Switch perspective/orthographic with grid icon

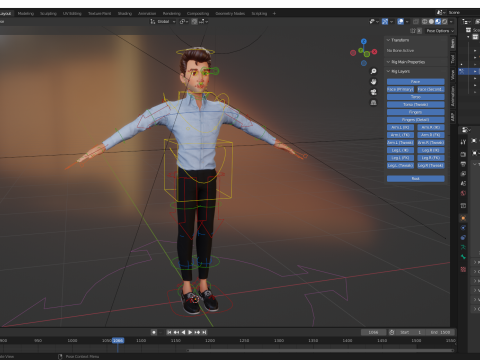pos(374,103)
